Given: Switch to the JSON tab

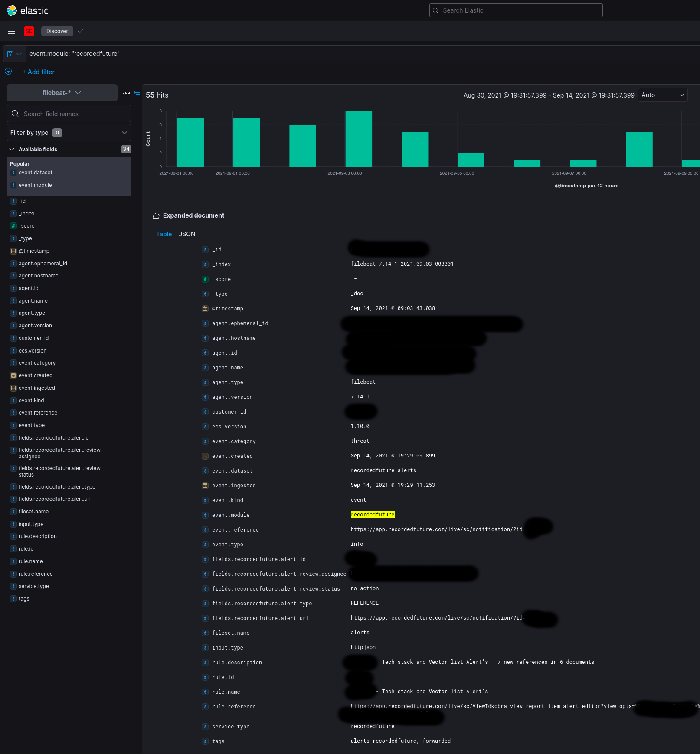Looking at the screenshot, I should (x=187, y=234).
